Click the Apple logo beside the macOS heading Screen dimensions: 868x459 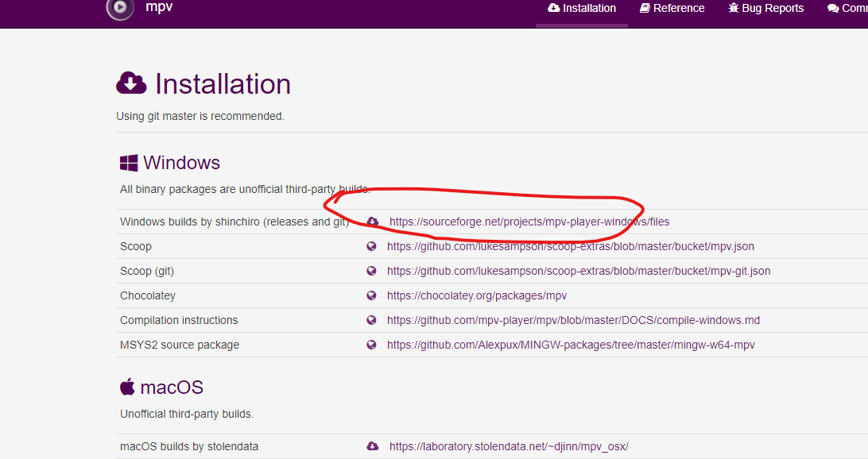[127, 388]
